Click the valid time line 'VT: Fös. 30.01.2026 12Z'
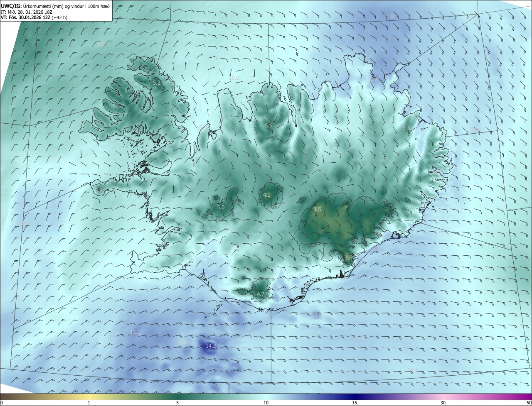Viewport: 532px width, 406px height. pos(26,17)
